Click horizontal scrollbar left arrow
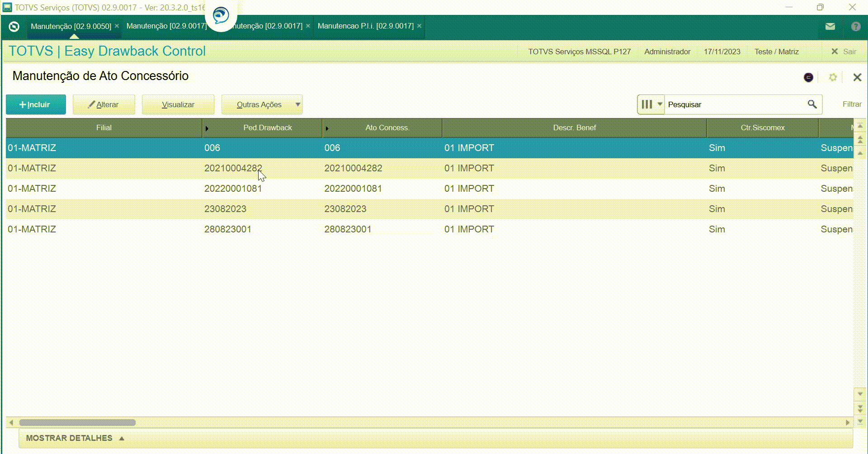Image resolution: width=868 pixels, height=454 pixels. [11, 423]
